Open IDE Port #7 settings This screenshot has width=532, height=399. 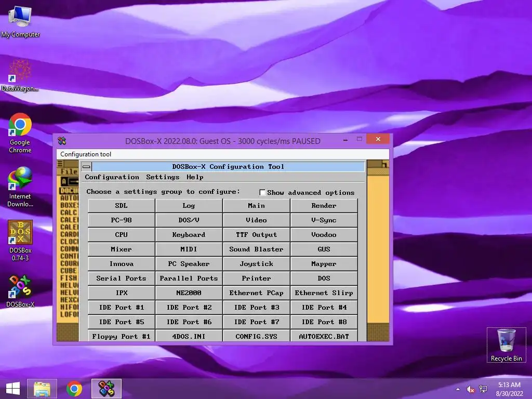[256, 322]
